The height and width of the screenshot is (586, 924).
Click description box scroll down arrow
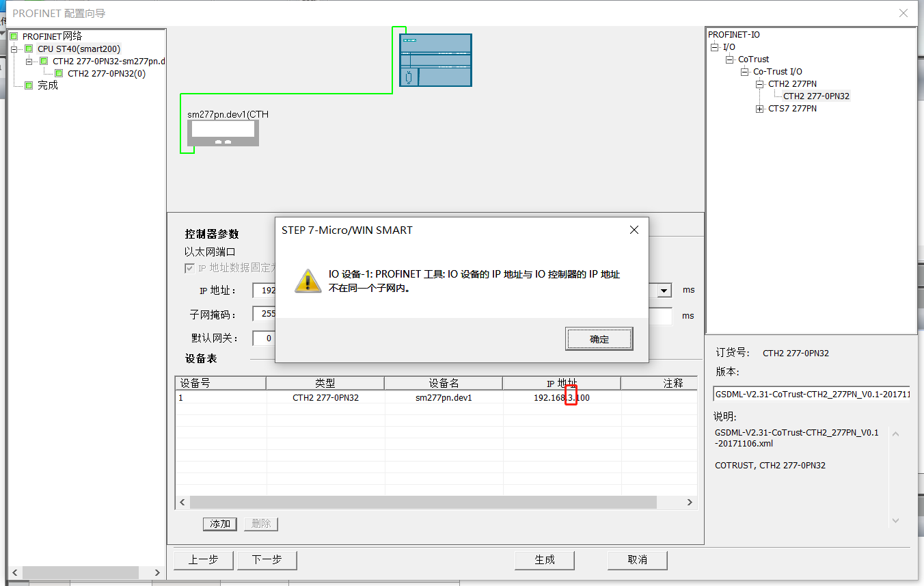(895, 521)
